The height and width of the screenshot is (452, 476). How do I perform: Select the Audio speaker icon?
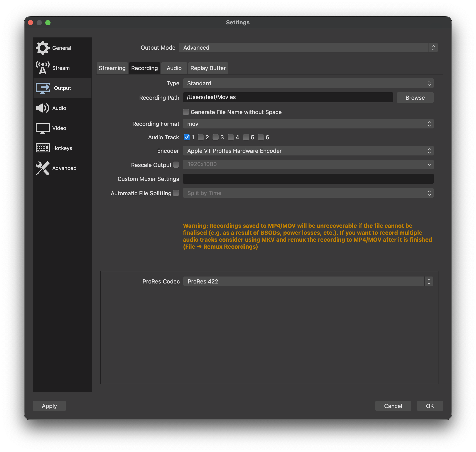tap(42, 108)
